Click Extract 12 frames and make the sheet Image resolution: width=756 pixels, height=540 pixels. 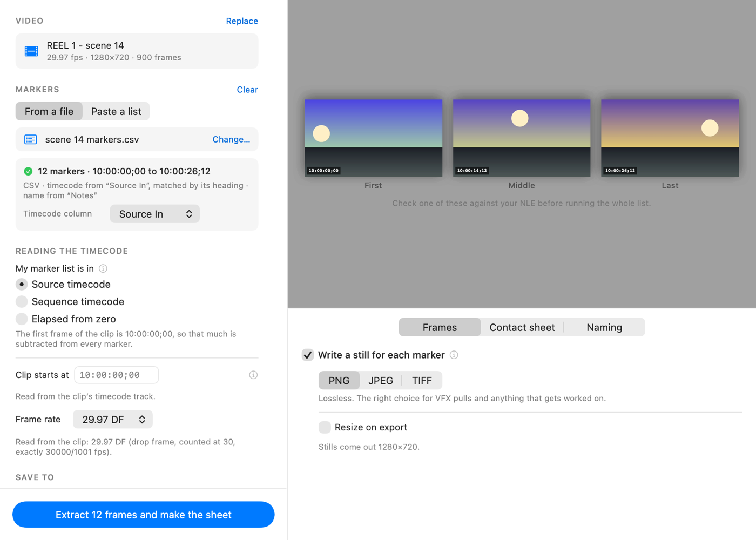[x=144, y=515]
